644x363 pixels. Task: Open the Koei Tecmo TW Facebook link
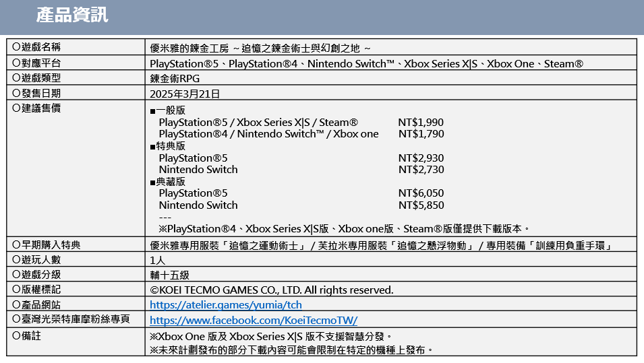[254, 321]
